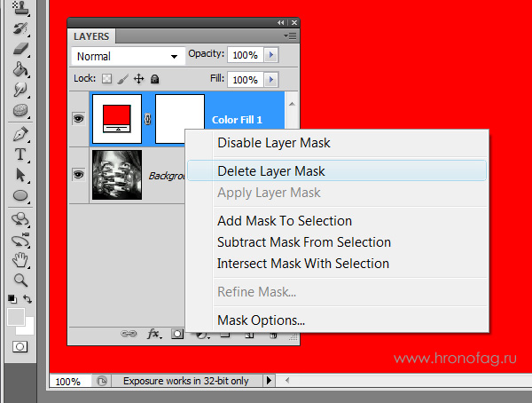The height and width of the screenshot is (403, 532).
Task: Collapse the Layers panel to icons
Action: (281, 22)
